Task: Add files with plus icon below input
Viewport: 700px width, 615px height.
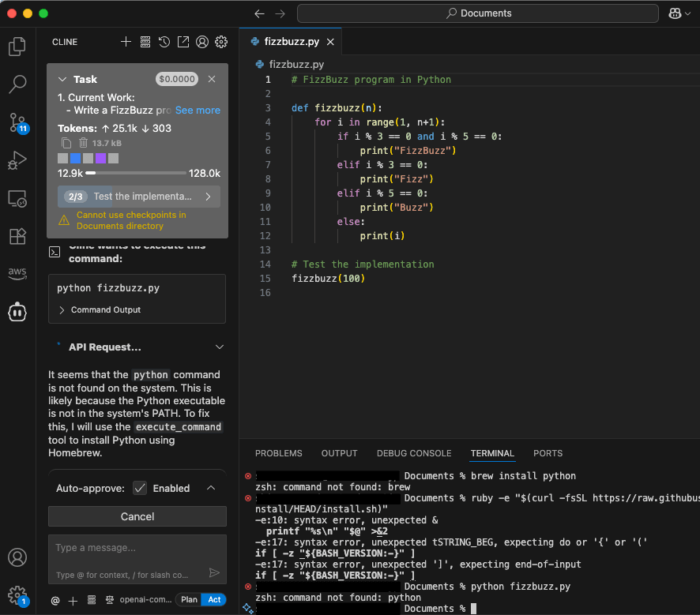Action: pos(73,601)
